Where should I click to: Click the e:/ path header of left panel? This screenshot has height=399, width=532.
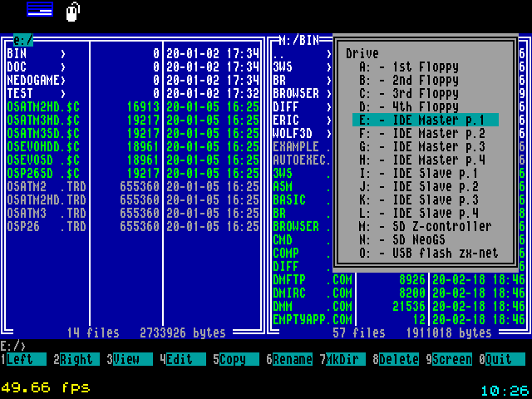pos(23,39)
